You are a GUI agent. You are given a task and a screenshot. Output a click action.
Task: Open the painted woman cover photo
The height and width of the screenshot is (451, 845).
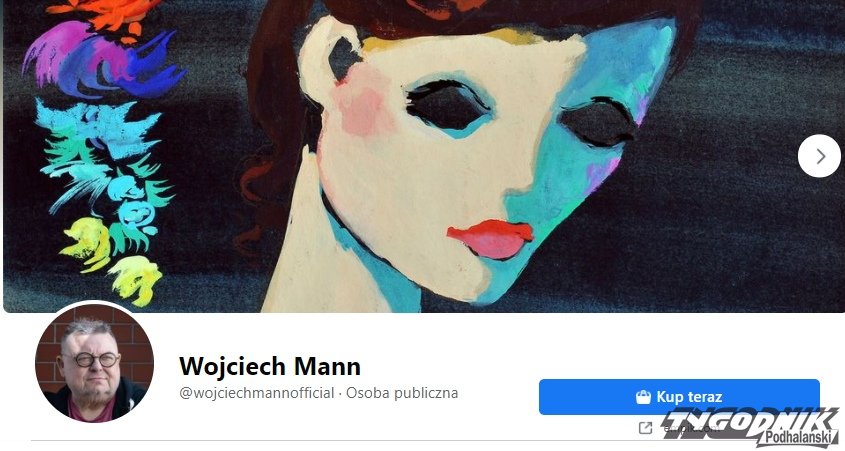424,156
